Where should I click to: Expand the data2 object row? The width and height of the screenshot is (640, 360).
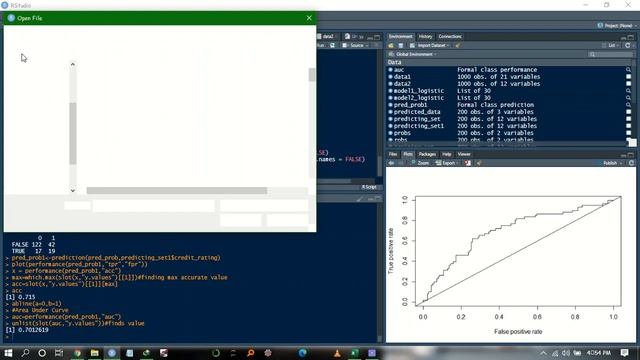391,84
